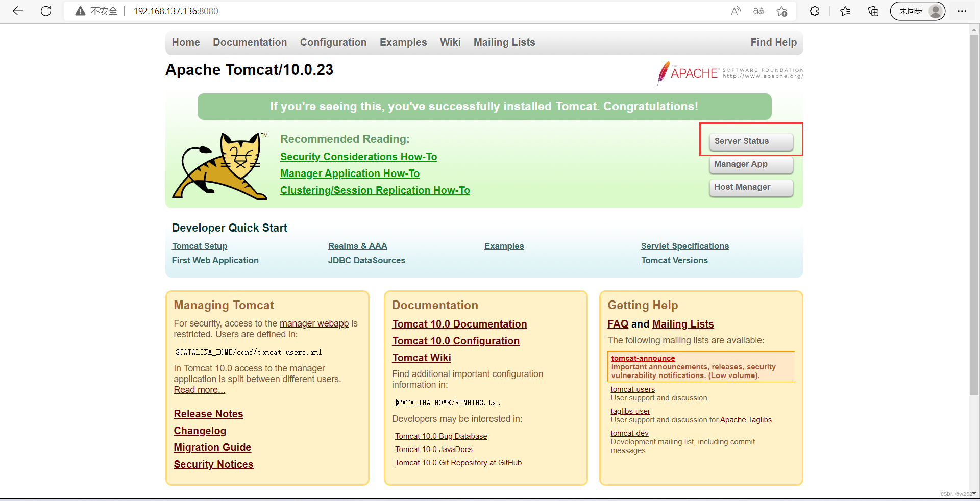
Task: Open the Apache Taglibs link
Action: click(x=746, y=420)
